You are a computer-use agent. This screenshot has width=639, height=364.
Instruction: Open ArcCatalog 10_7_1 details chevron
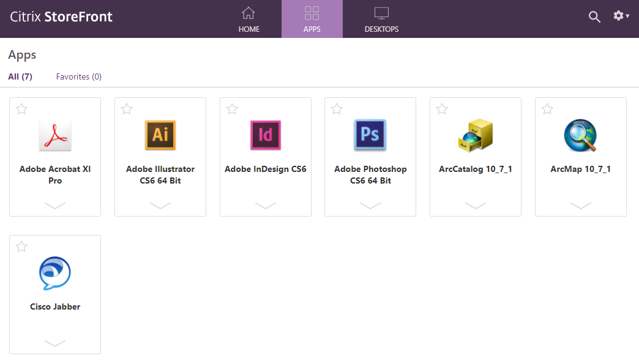475,205
